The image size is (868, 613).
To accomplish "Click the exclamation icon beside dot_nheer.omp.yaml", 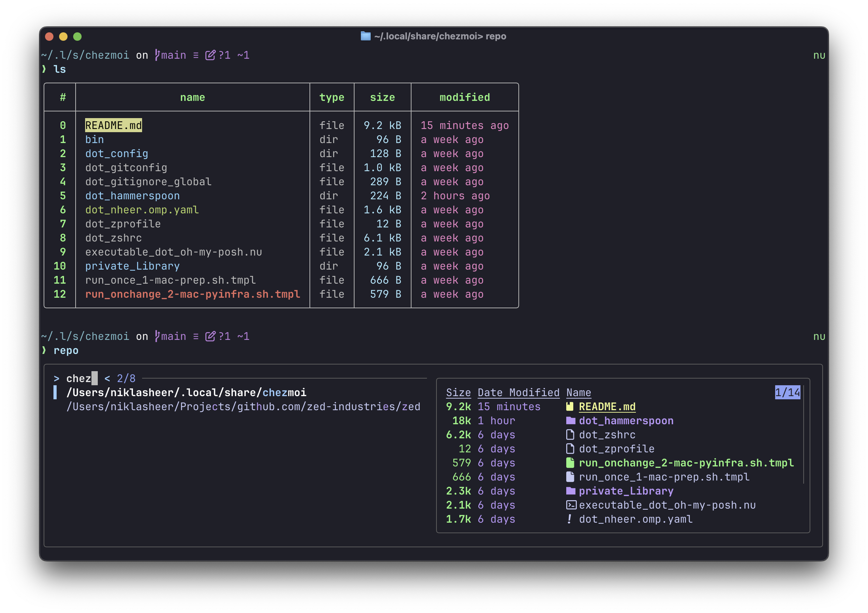I will [x=569, y=519].
